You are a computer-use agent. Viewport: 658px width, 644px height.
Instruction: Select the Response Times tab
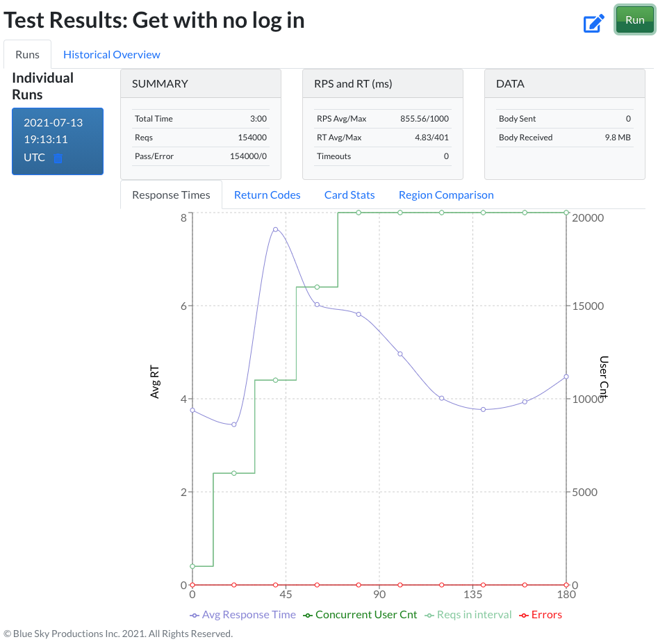tap(170, 195)
